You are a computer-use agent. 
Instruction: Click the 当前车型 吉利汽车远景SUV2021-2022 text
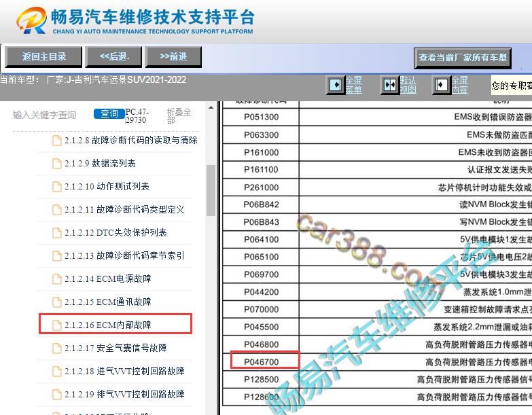[x=93, y=80]
